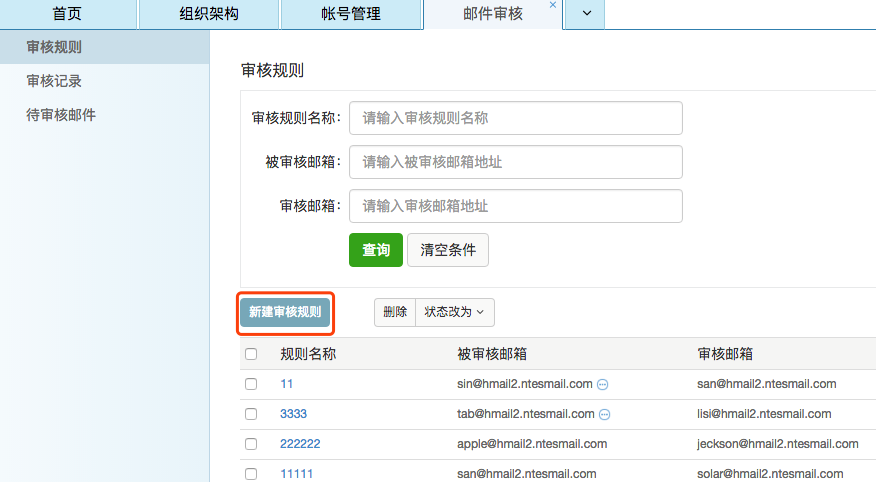
Task: Open the 组织架构 tab
Action: point(209,14)
